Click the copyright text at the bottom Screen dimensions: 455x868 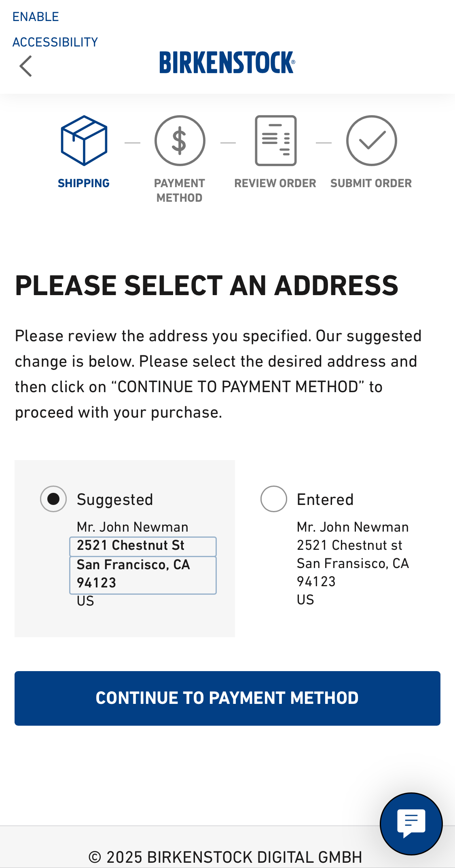click(x=227, y=855)
